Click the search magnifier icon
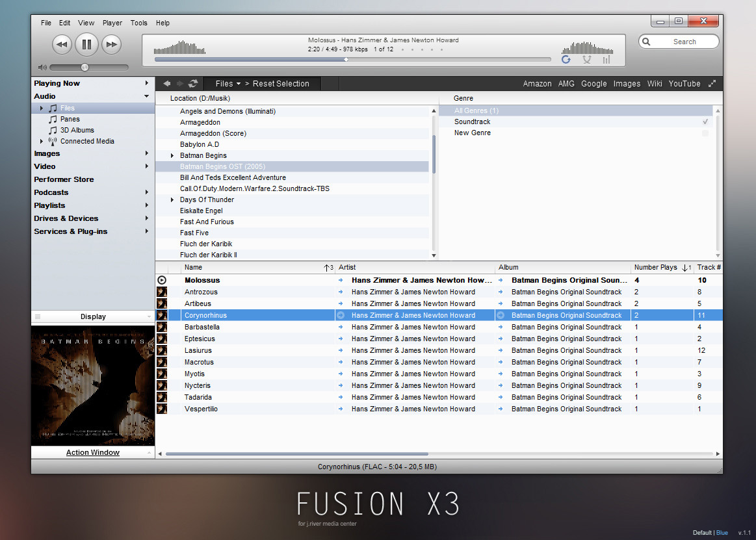 pos(647,42)
